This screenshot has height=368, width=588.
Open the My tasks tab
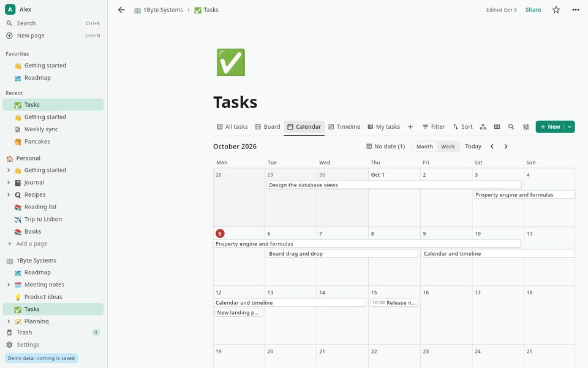pyautogui.click(x=383, y=127)
